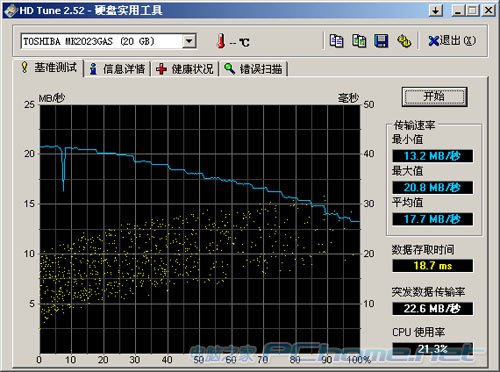Click the HD Tune title bar app icon

pyautogui.click(x=11, y=11)
